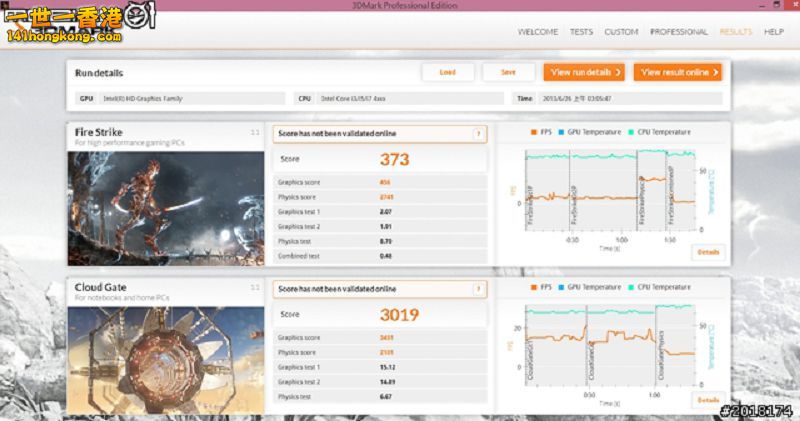
Task: Toggle CPU Temperature legend in the Cloud Gate chart
Action: point(659,287)
